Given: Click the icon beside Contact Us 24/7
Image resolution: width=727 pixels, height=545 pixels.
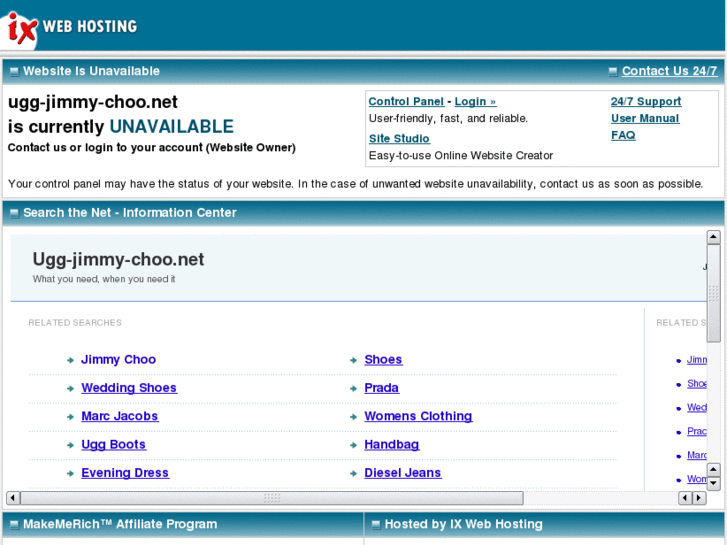Looking at the screenshot, I should click(x=613, y=71).
